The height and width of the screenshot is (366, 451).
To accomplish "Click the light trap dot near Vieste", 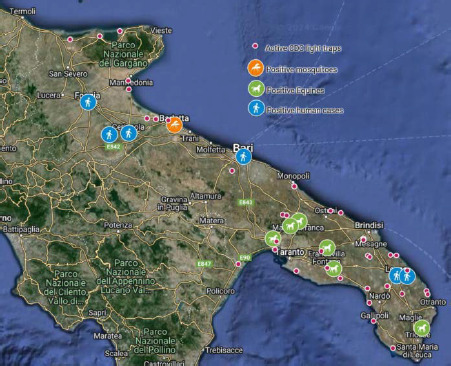I will (x=120, y=31).
